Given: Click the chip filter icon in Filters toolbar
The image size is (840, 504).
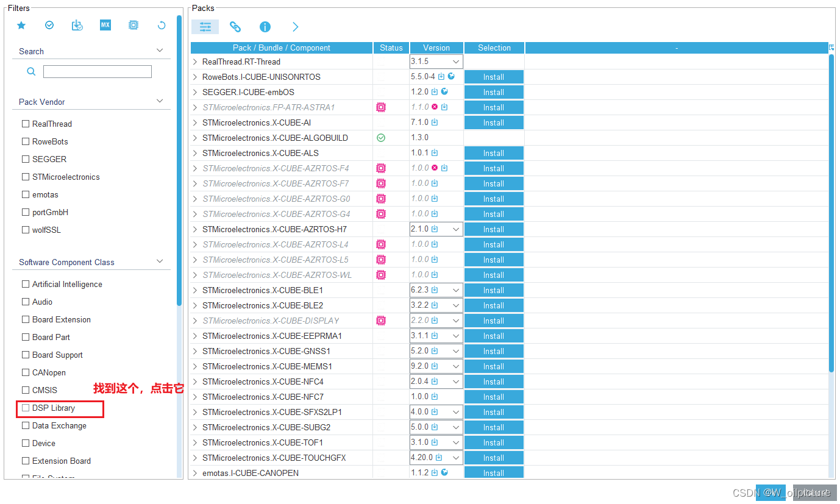Looking at the screenshot, I should [133, 25].
